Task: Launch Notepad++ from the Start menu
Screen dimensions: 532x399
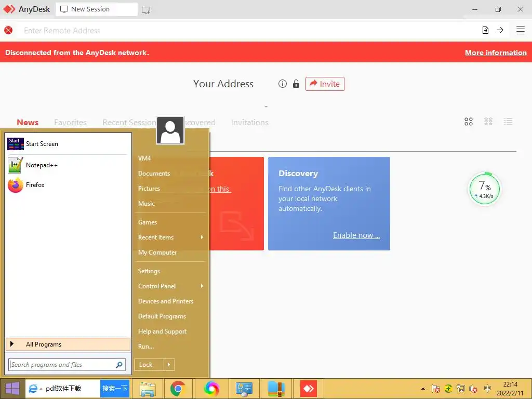Action: [67, 165]
